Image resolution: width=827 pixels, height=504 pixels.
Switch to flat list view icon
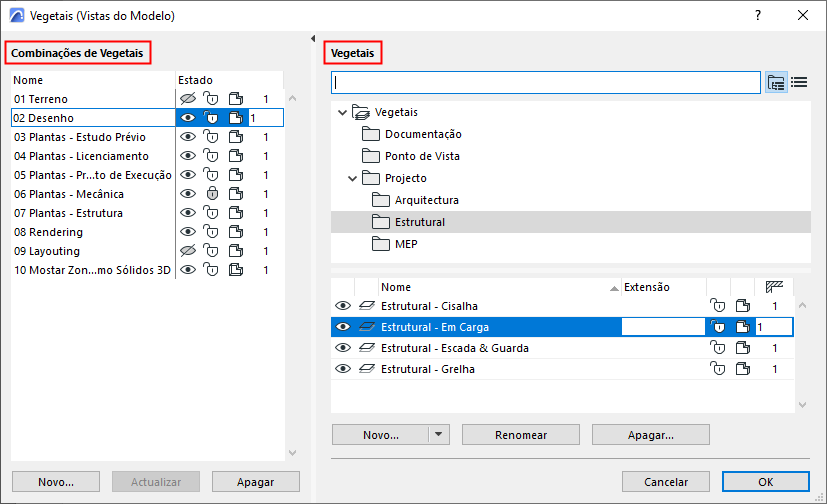[799, 82]
